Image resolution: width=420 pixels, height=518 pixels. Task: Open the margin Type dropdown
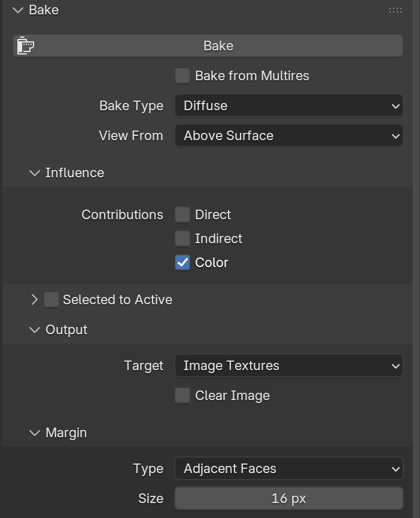[289, 469]
